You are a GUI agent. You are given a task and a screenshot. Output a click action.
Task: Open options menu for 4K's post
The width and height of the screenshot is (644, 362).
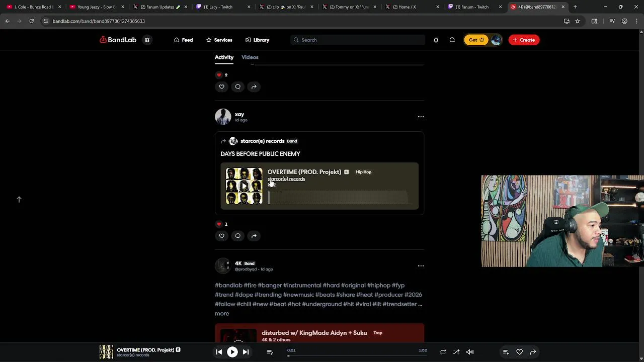[x=421, y=266]
